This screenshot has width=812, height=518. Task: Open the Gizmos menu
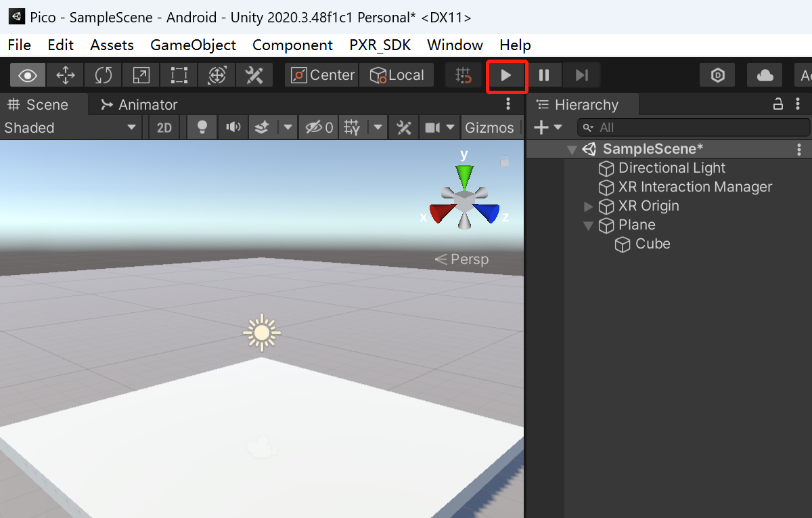coord(489,127)
